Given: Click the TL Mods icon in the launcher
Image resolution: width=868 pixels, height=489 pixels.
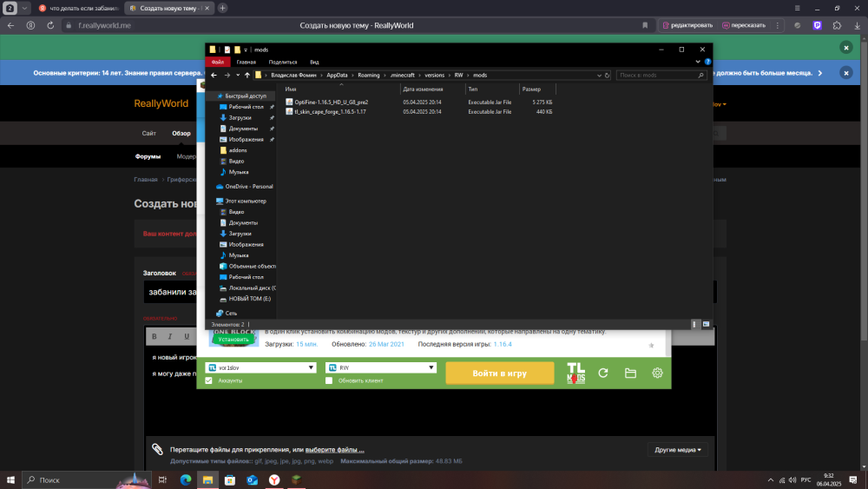Looking at the screenshot, I should pyautogui.click(x=575, y=373).
